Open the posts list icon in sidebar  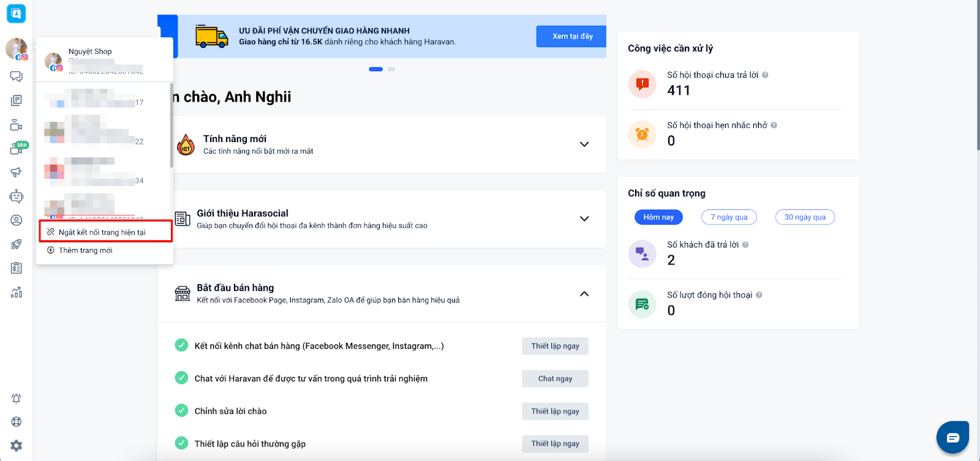click(x=17, y=100)
